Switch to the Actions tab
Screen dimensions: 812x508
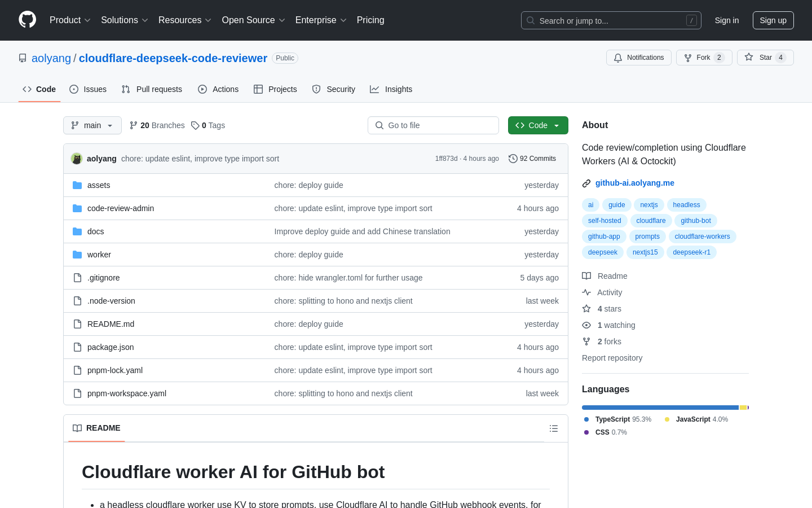pyautogui.click(x=218, y=89)
